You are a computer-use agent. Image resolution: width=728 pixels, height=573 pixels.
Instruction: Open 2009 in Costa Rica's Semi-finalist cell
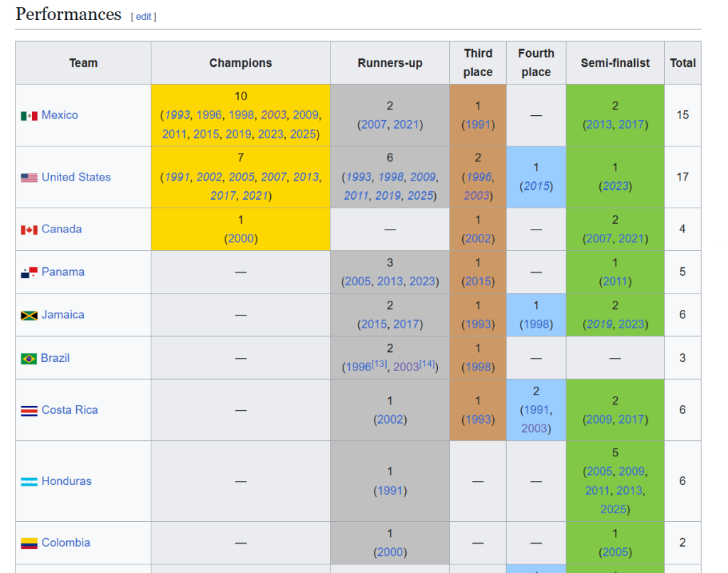[x=599, y=419]
